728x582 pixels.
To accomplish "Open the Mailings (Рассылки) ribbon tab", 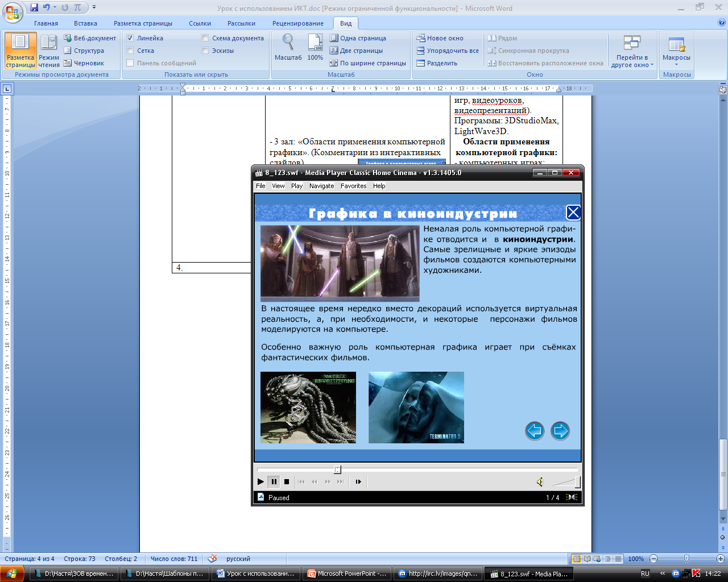I will (x=241, y=23).
